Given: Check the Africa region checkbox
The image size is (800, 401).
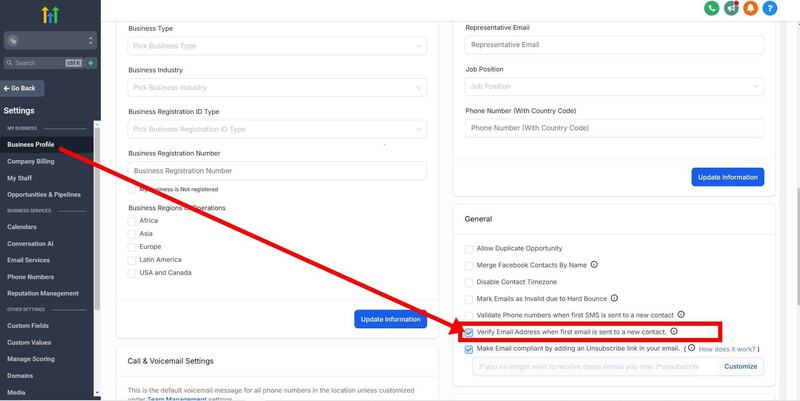Looking at the screenshot, I should point(132,221).
